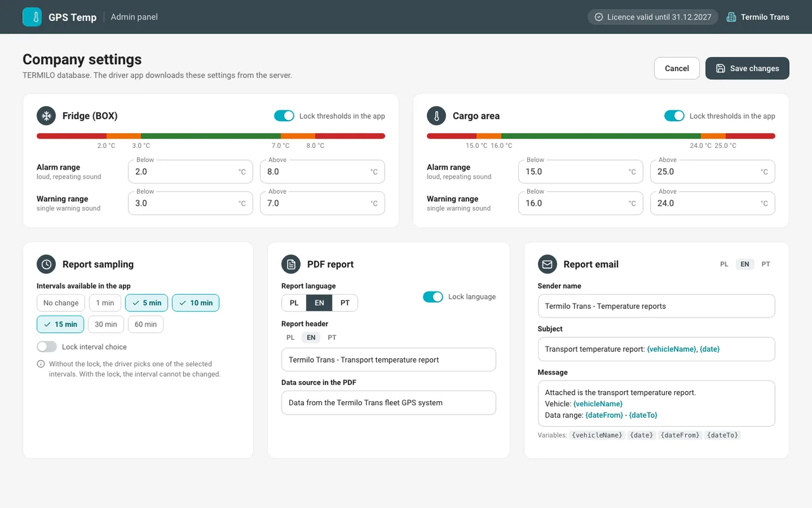Switch report language to PT

click(345, 303)
